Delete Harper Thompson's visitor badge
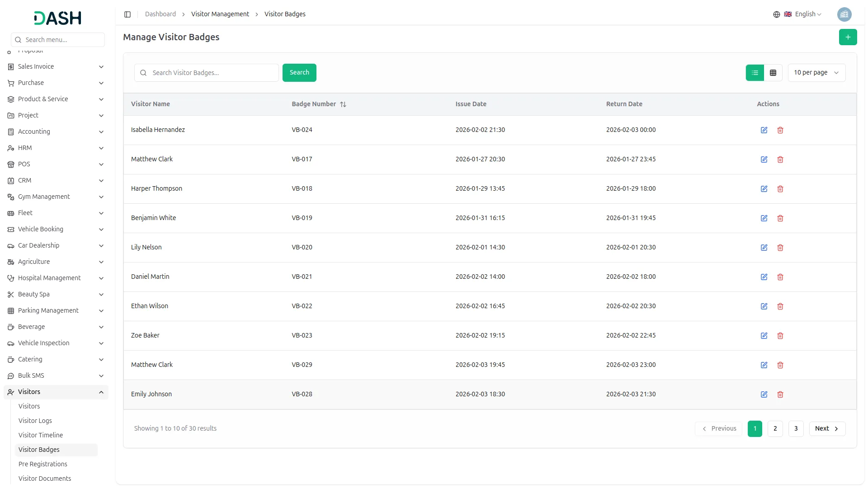The width and height of the screenshot is (868, 488). click(780, 189)
